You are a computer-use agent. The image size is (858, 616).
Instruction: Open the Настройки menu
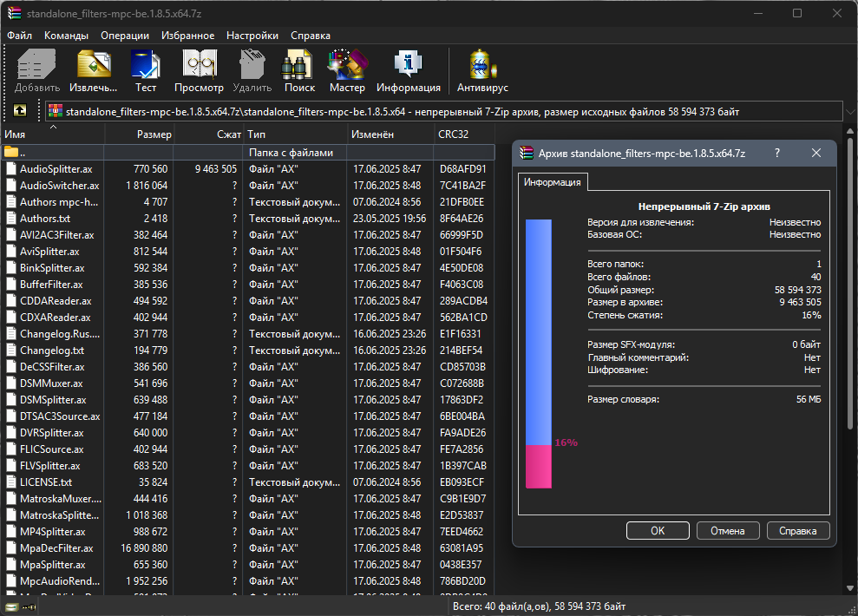pyautogui.click(x=252, y=36)
